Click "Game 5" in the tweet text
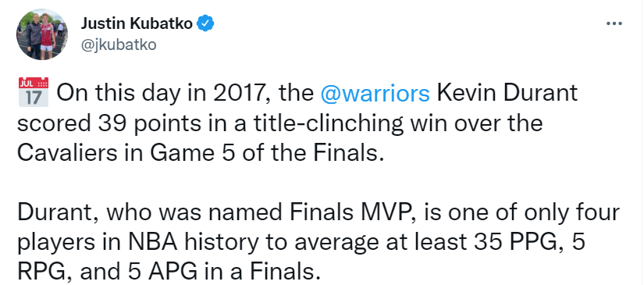 (187, 154)
